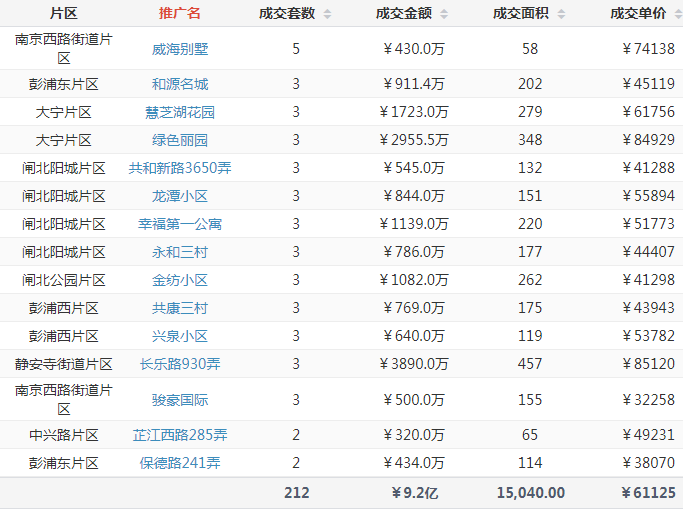Open the 兴泉小区 link
Screen dimensions: 683x509
(x=180, y=336)
